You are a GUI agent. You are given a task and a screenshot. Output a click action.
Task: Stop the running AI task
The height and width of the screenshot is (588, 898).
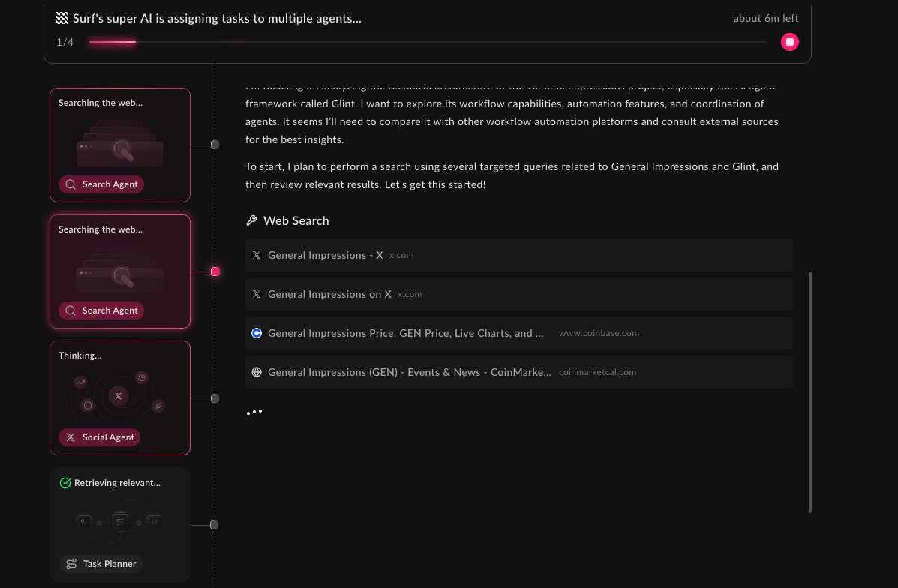[789, 42]
